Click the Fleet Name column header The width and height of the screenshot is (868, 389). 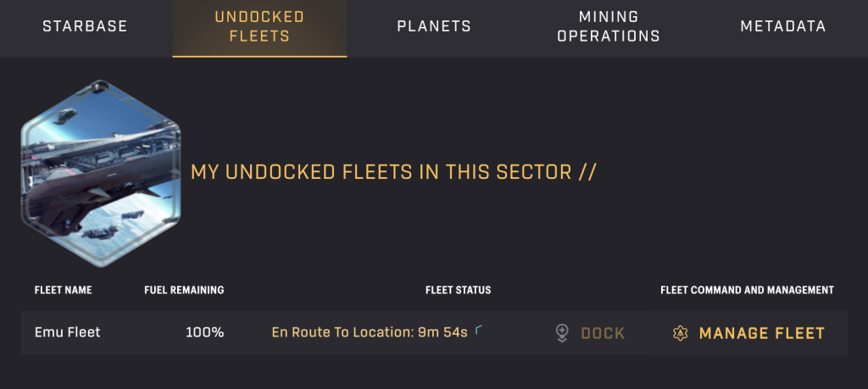point(63,290)
